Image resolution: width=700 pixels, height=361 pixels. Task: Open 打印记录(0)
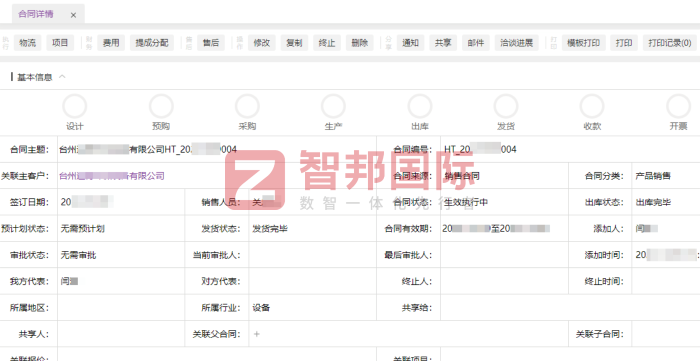pyautogui.click(x=670, y=43)
